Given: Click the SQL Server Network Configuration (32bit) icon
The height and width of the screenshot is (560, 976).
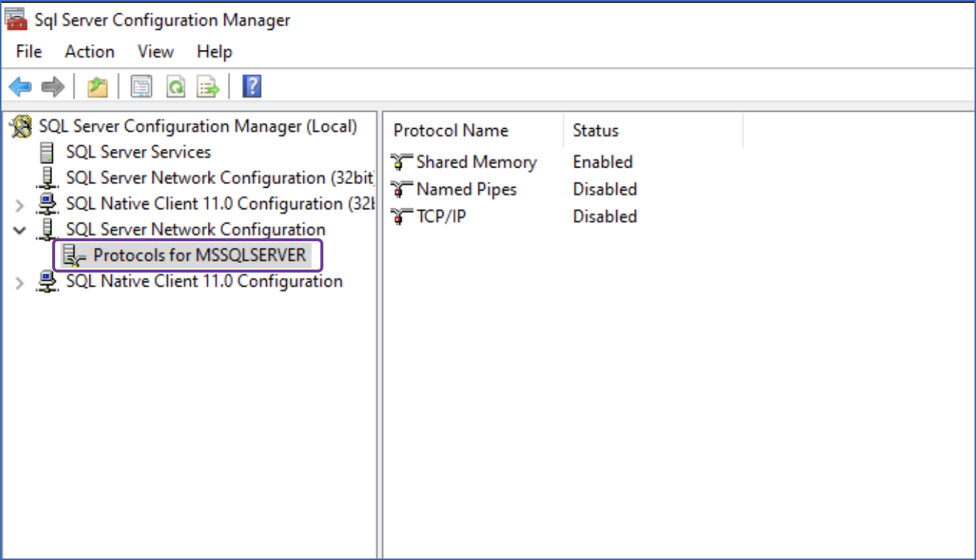Looking at the screenshot, I should click(x=48, y=179).
